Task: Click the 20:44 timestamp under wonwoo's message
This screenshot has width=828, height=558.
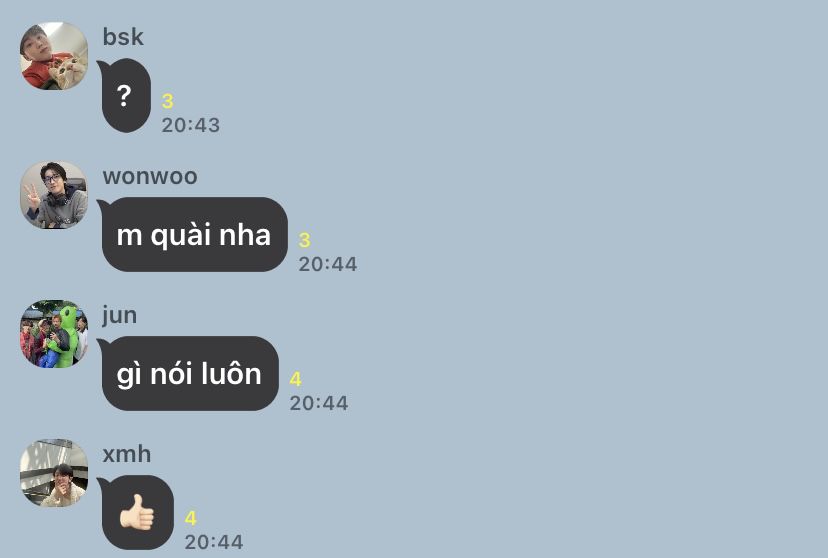Action: [328, 264]
